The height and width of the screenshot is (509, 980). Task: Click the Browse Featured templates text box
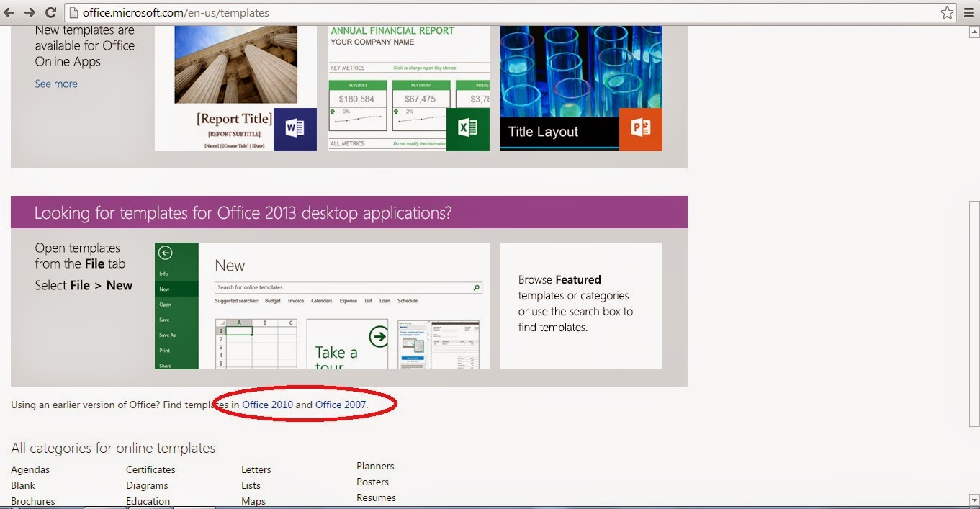click(x=581, y=306)
